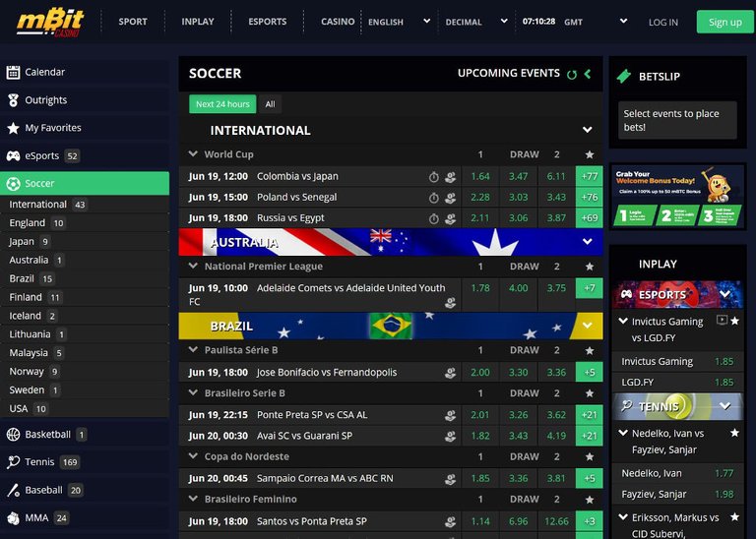Select the Next 24 hours filter tab
Image resolution: width=756 pixels, height=539 pixels.
click(222, 104)
